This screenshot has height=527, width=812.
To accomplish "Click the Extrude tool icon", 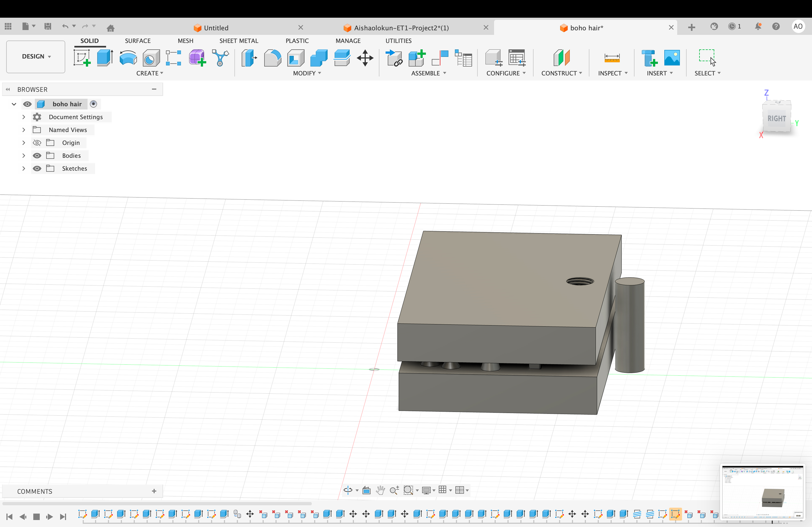I will (105, 58).
